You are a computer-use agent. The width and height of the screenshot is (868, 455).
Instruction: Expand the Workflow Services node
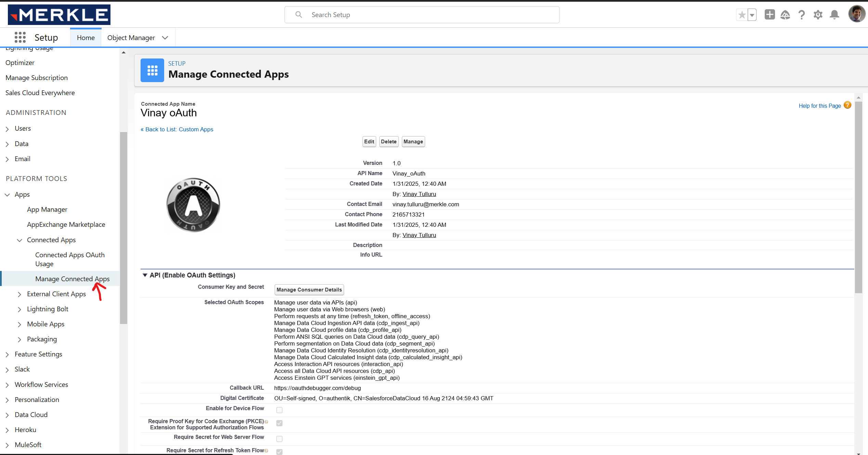[x=7, y=385]
